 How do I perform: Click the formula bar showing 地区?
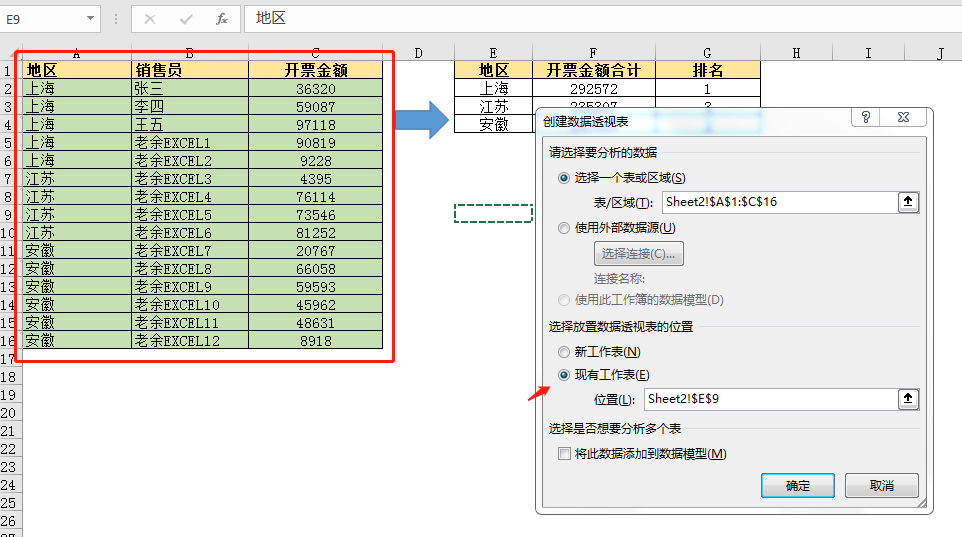[602, 19]
